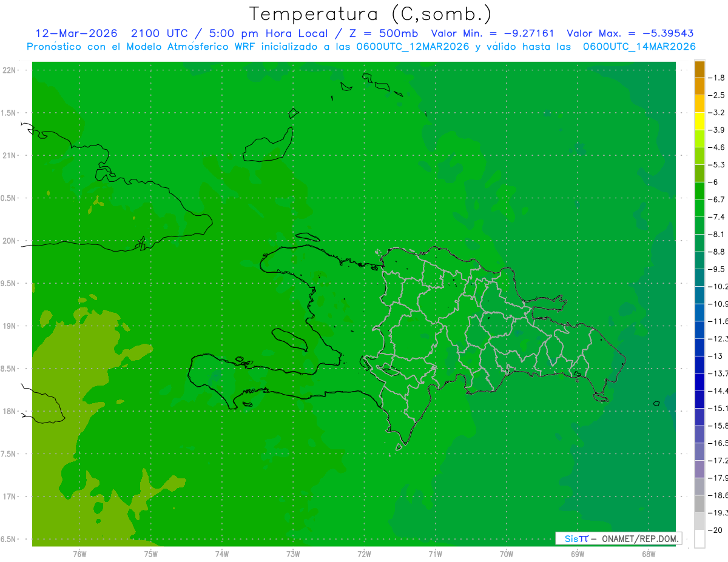Click the valid-until time "0600UTC_14MAR2026"
This screenshot has width=728, height=562.
pyautogui.click(x=639, y=47)
